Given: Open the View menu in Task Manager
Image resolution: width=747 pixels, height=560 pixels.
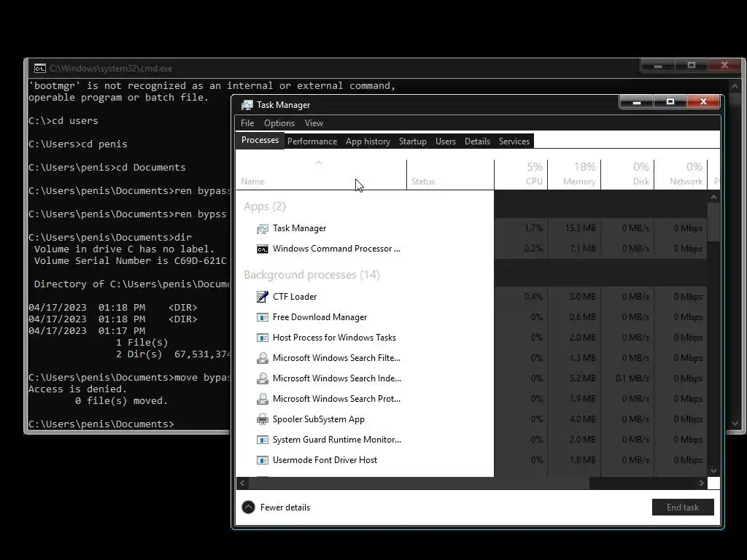Looking at the screenshot, I should (x=314, y=122).
